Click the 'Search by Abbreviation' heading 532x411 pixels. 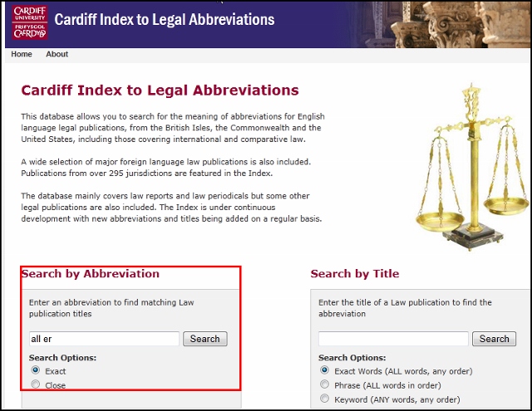[91, 274]
